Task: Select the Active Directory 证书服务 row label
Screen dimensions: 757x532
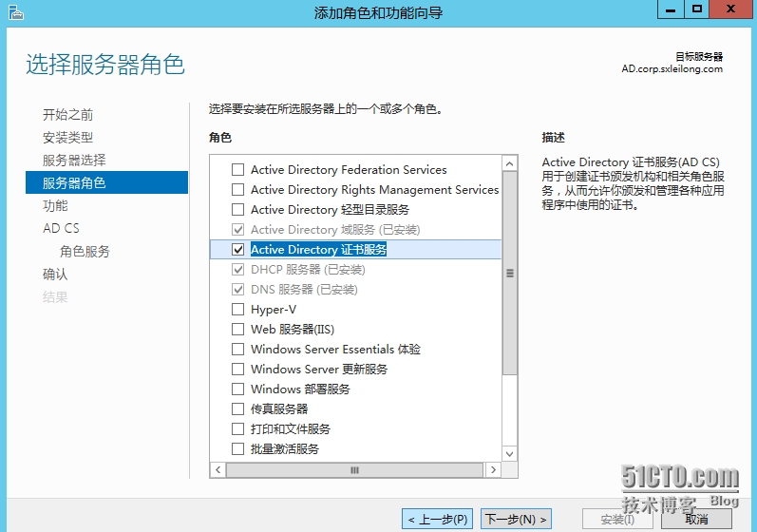Action: 318,250
